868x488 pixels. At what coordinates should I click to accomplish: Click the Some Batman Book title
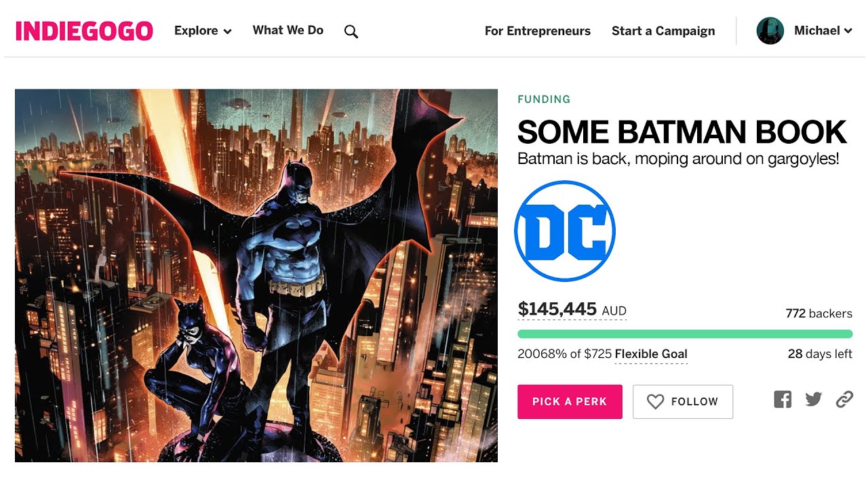(x=682, y=132)
